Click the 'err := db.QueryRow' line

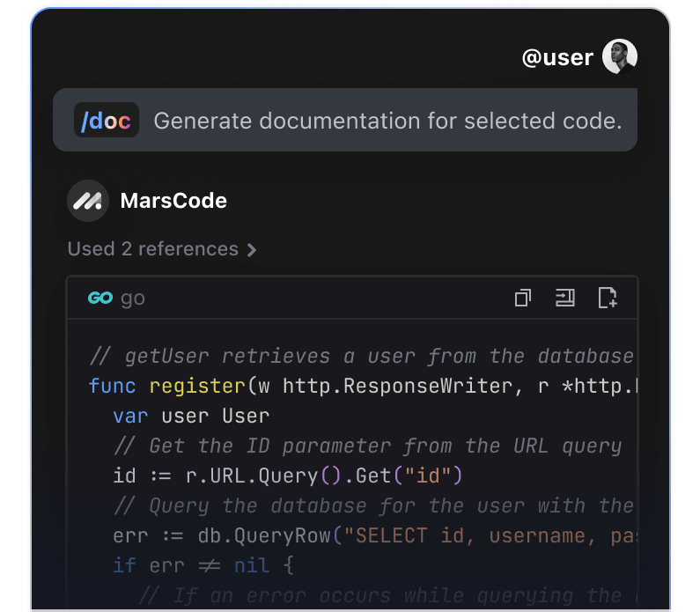pyautogui.click(x=375, y=535)
